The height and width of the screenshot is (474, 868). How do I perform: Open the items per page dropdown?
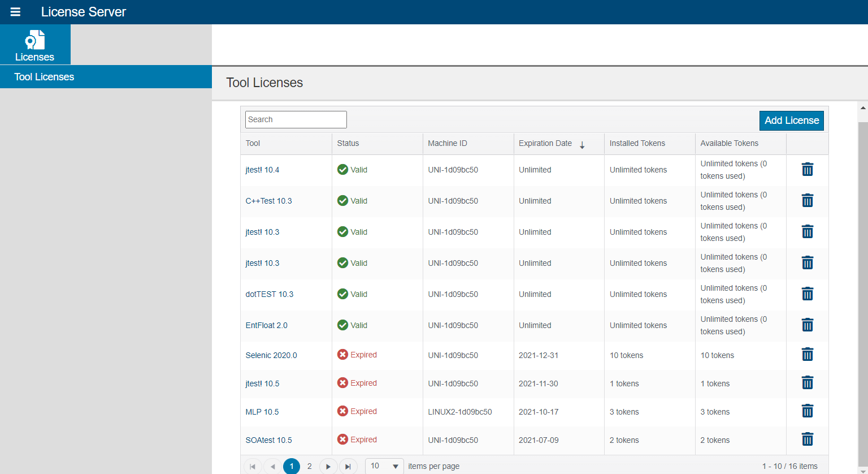(384, 467)
